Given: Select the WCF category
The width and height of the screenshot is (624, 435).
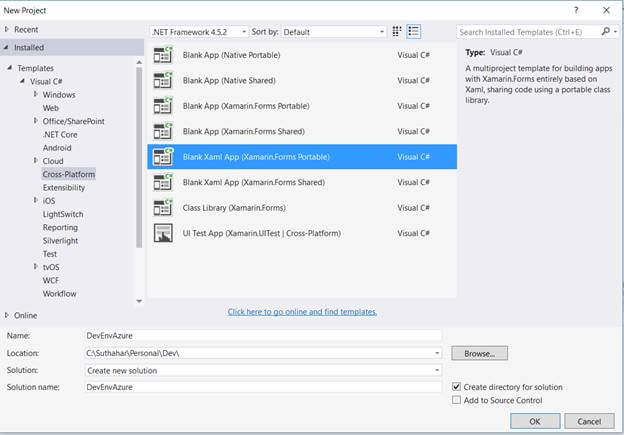Looking at the screenshot, I should click(x=51, y=280).
